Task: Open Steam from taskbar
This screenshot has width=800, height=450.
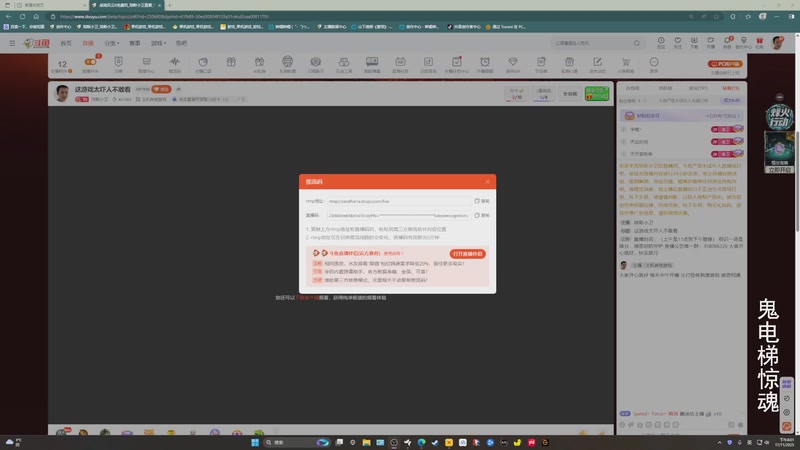Action: 435,442
